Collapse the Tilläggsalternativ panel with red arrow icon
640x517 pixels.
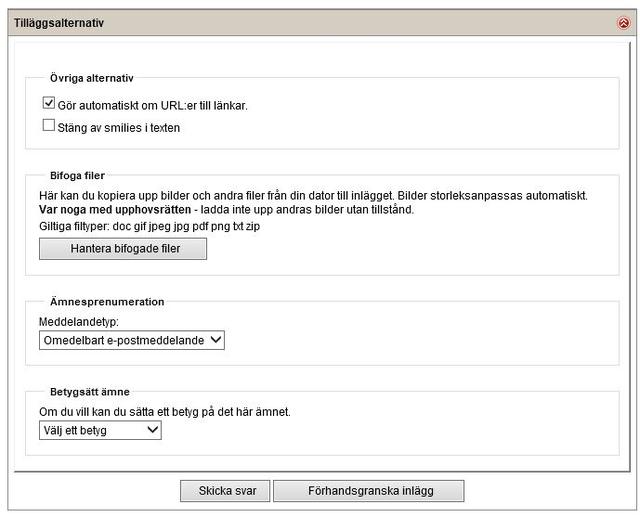[624, 23]
